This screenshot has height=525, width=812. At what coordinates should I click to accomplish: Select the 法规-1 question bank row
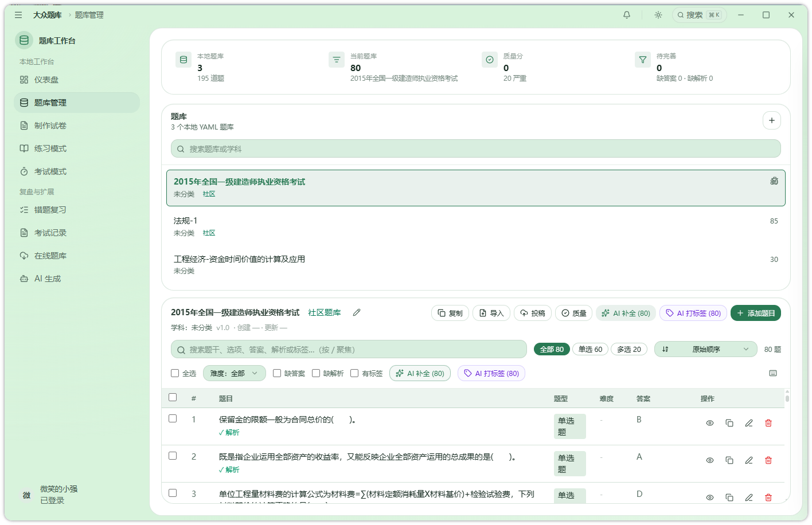click(476, 226)
